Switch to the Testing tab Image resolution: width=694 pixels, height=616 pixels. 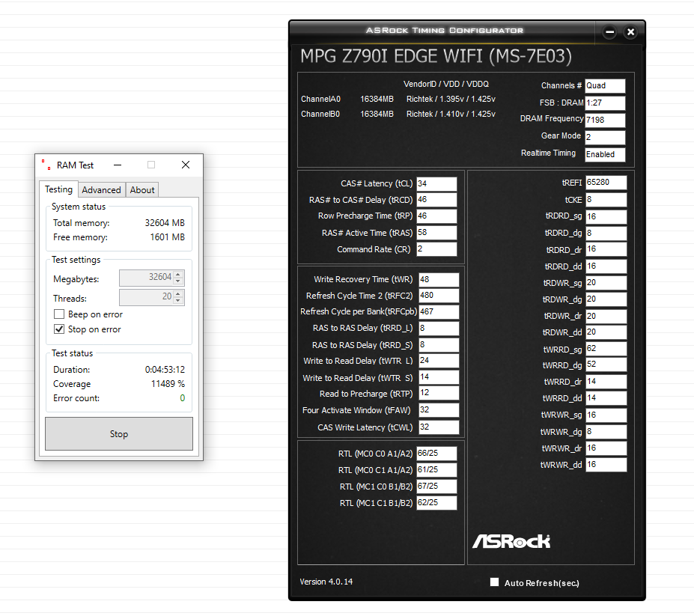pyautogui.click(x=58, y=189)
